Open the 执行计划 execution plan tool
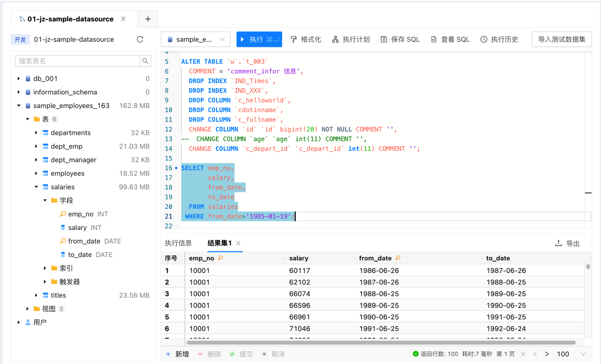 (x=335, y=39)
